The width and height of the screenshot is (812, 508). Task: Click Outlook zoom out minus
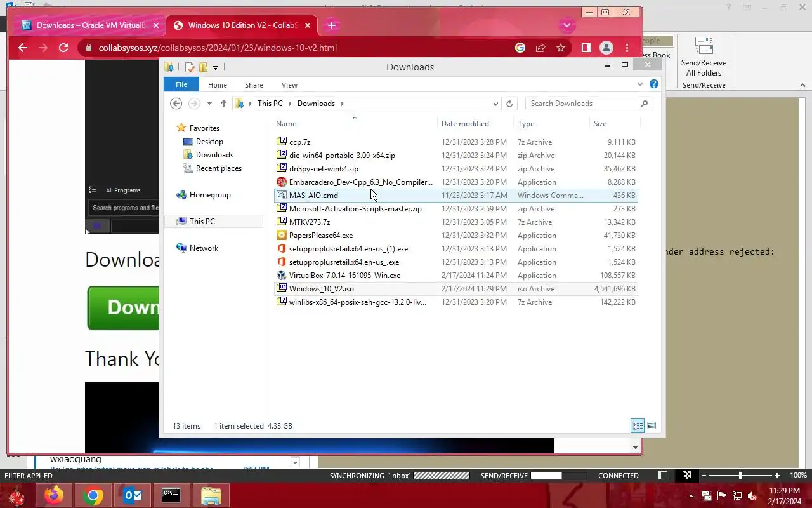coord(703,476)
